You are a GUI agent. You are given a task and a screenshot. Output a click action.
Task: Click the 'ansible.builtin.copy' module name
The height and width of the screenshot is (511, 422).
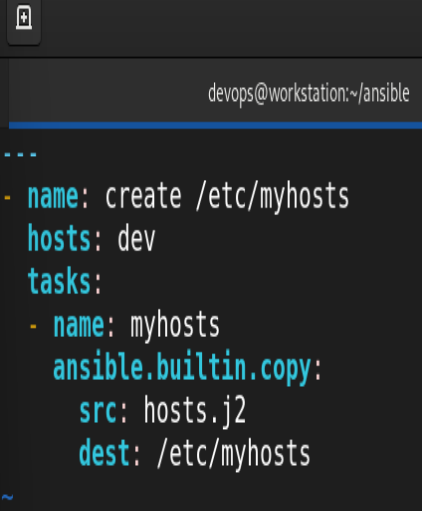pyautogui.click(x=182, y=367)
